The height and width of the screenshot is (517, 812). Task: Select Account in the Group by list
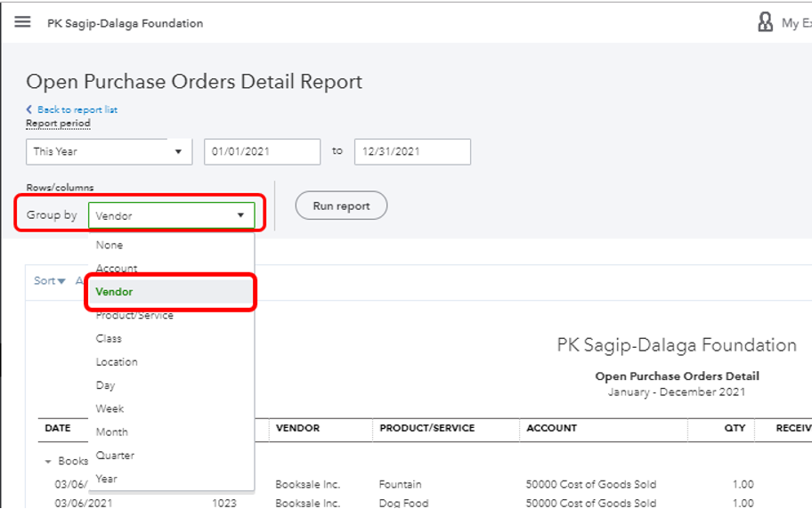click(x=172, y=268)
